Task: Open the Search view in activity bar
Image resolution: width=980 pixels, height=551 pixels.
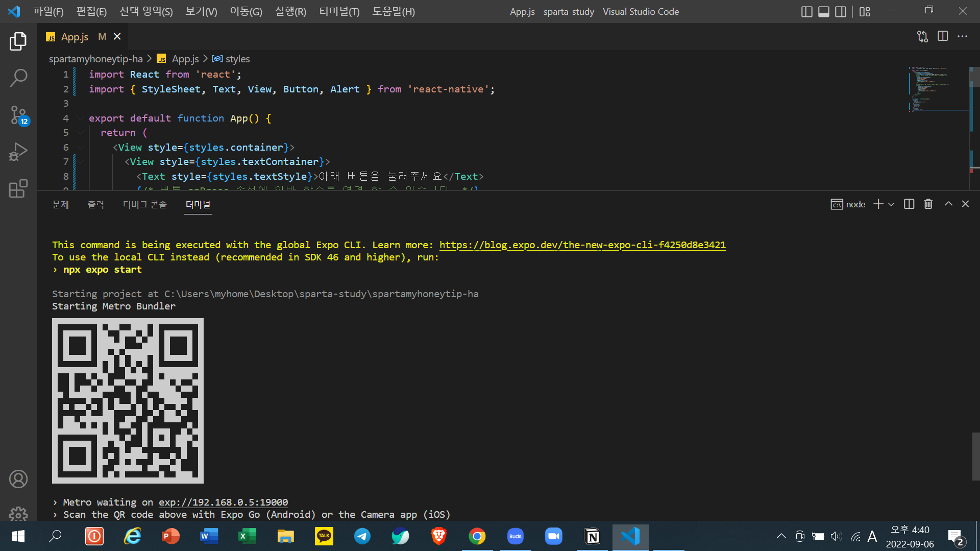Action: pyautogui.click(x=18, y=78)
